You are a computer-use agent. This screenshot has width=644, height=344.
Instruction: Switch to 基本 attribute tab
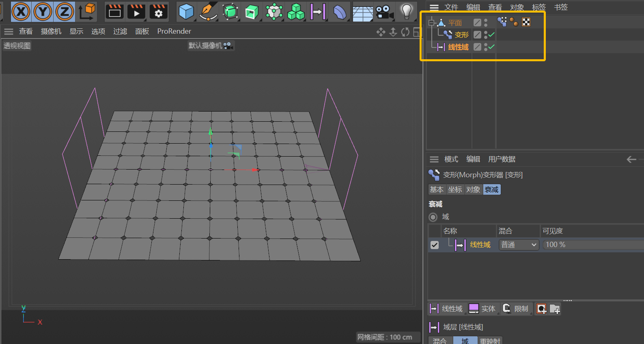tap(437, 189)
